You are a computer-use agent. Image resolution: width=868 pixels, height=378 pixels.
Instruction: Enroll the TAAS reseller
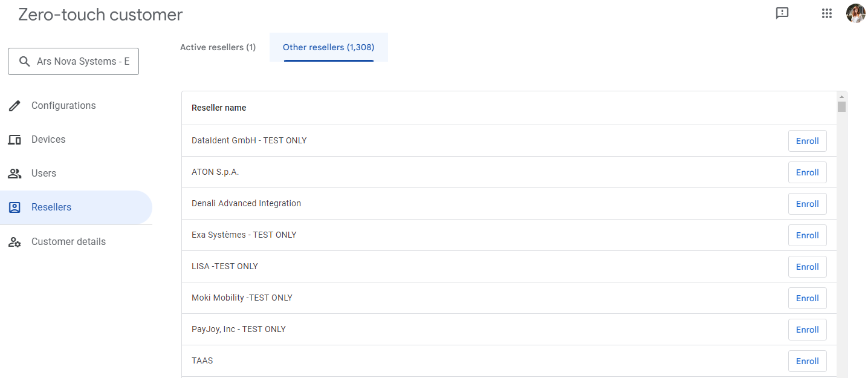pos(807,361)
